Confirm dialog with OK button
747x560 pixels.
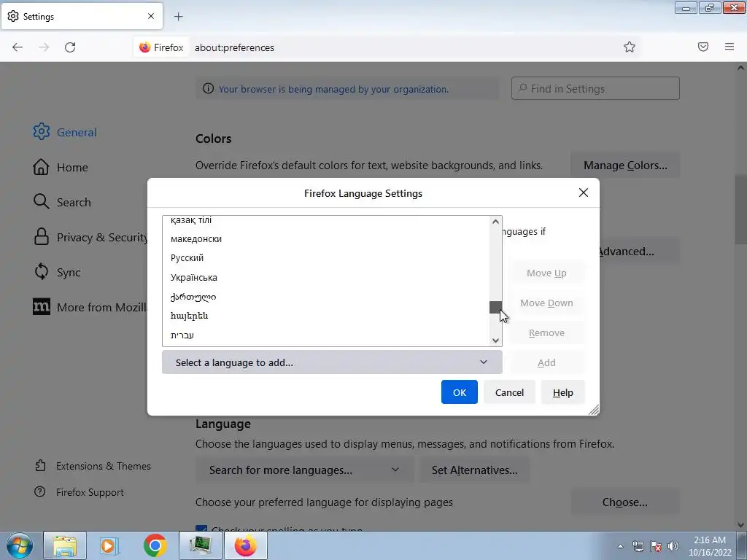click(460, 392)
